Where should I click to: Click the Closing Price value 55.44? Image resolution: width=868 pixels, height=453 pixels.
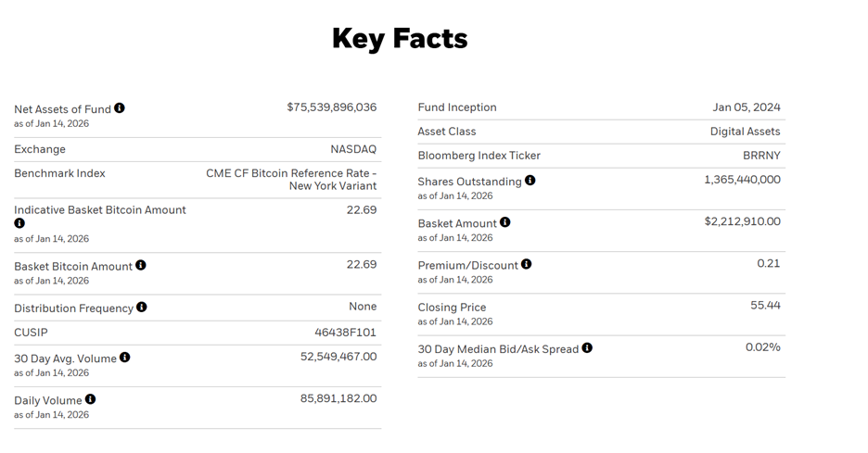point(765,306)
